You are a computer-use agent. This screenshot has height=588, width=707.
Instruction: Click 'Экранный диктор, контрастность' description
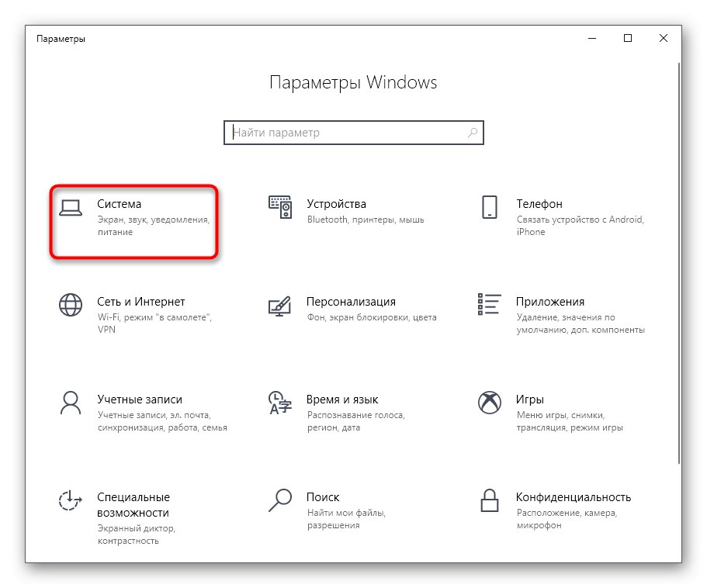(x=136, y=534)
